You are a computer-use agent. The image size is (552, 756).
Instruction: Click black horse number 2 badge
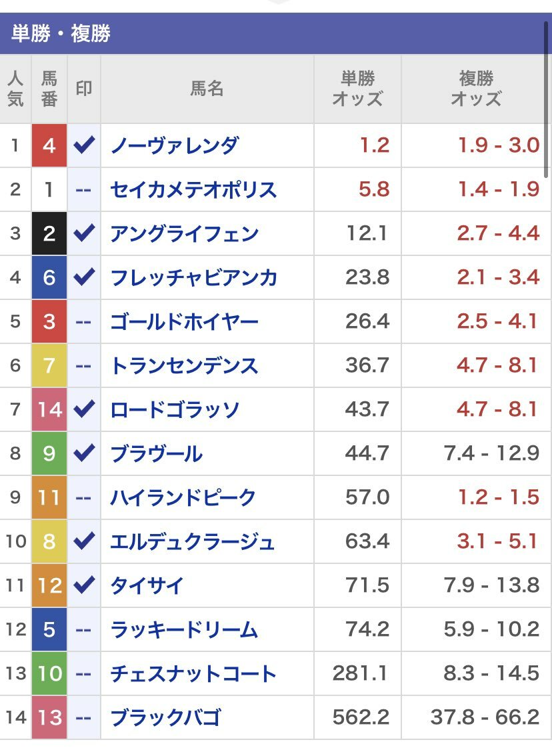[x=49, y=233]
